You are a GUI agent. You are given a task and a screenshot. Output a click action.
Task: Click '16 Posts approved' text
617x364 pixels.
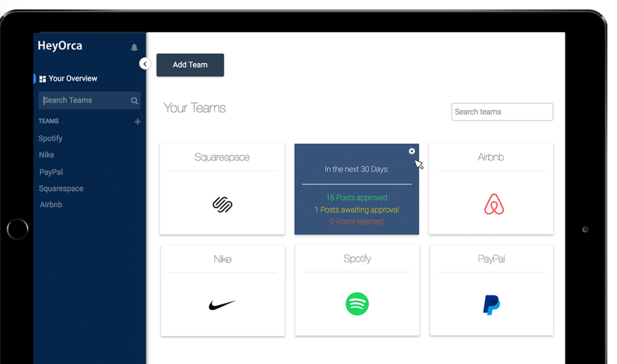(357, 198)
